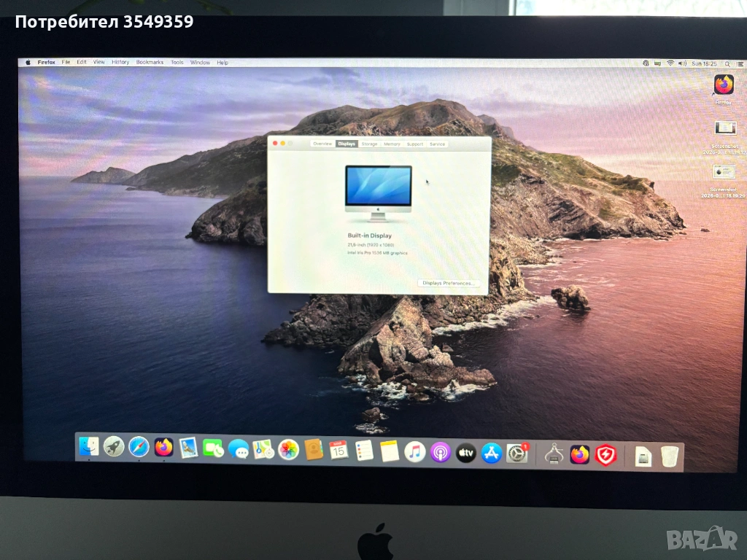
Task: Open Podcasts from the dock
Action: pos(440,452)
